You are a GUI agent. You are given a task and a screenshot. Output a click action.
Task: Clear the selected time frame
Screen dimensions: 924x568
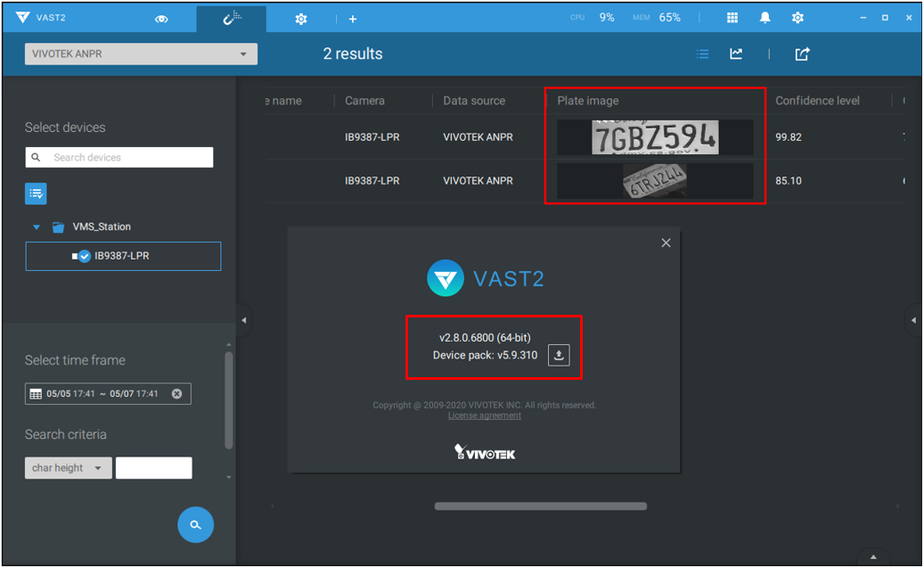click(x=176, y=394)
